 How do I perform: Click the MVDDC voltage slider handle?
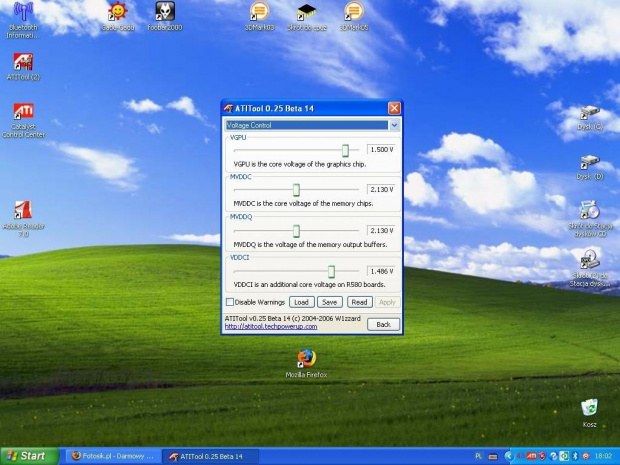tap(296, 190)
